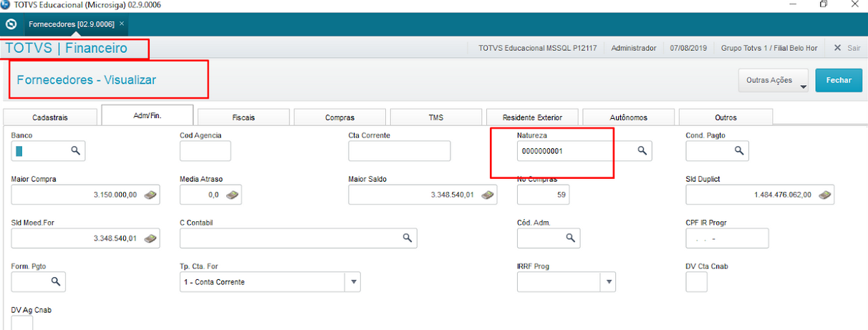This screenshot has height=330, width=868.
Task: Click the No Compras field showing 59
Action: point(543,195)
